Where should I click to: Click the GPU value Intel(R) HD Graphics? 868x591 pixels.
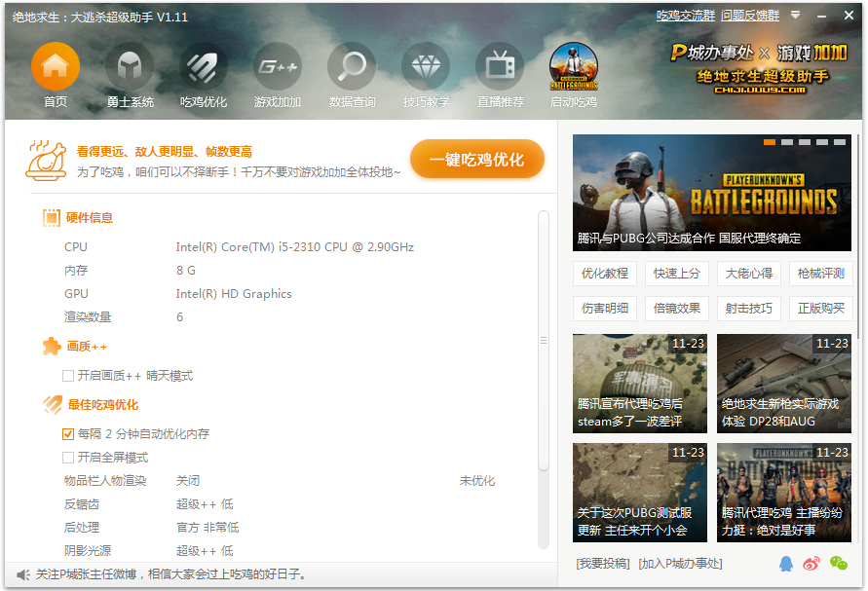click(x=234, y=294)
